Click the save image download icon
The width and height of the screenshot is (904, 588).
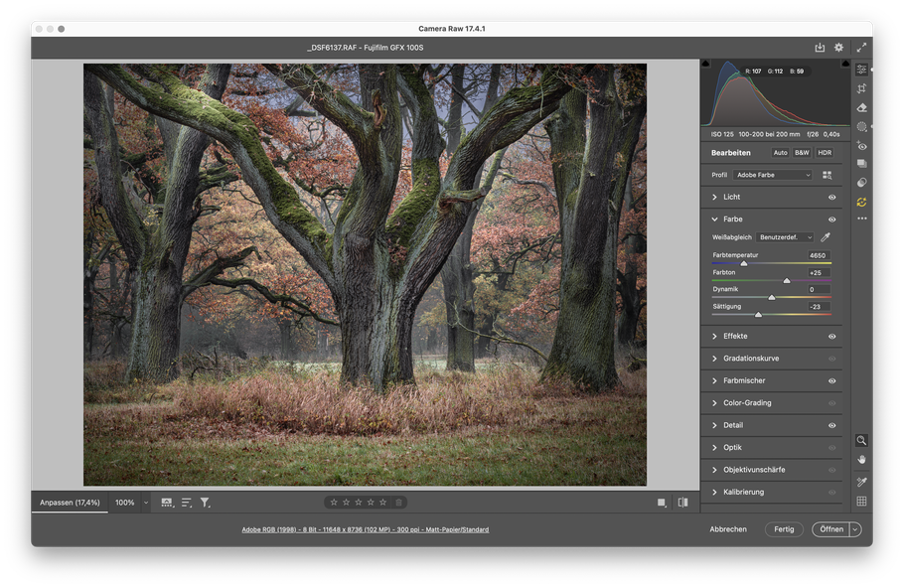pos(820,48)
